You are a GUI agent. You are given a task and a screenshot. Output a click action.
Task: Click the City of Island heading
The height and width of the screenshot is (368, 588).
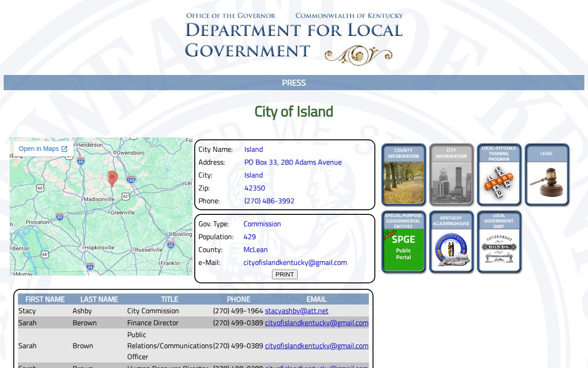pos(294,112)
